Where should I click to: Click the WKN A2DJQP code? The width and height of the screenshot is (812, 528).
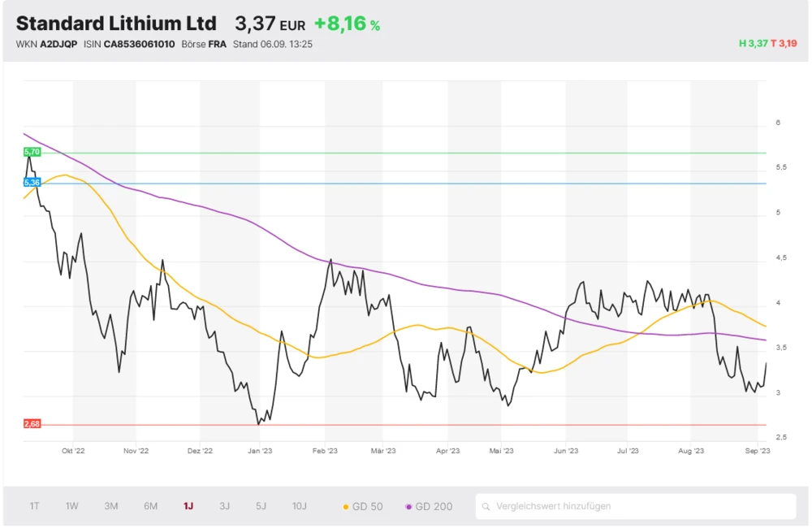coord(59,44)
